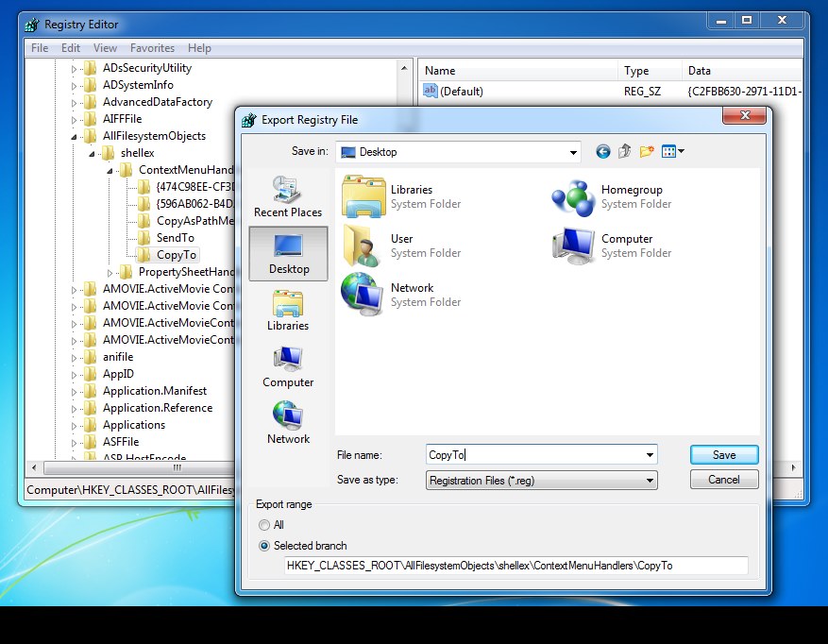
Task: Expand the ADsSecurityUtility tree node
Action: point(74,69)
